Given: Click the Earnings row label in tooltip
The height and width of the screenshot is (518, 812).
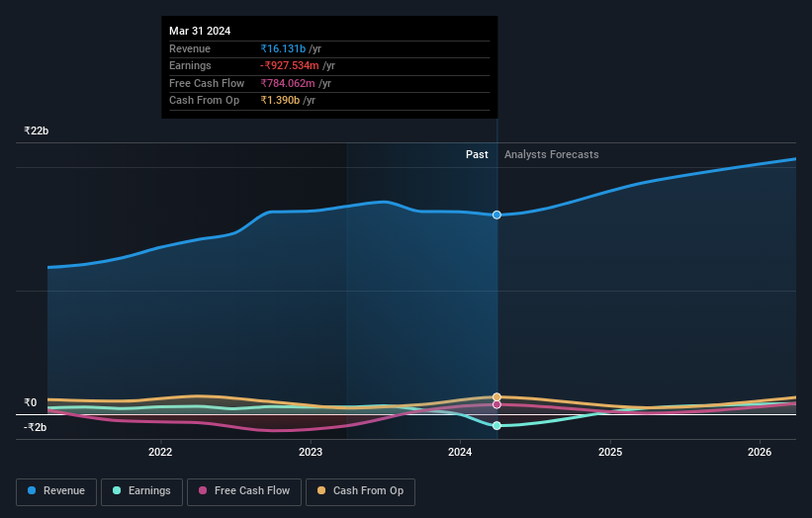Looking at the screenshot, I should pyautogui.click(x=190, y=65).
